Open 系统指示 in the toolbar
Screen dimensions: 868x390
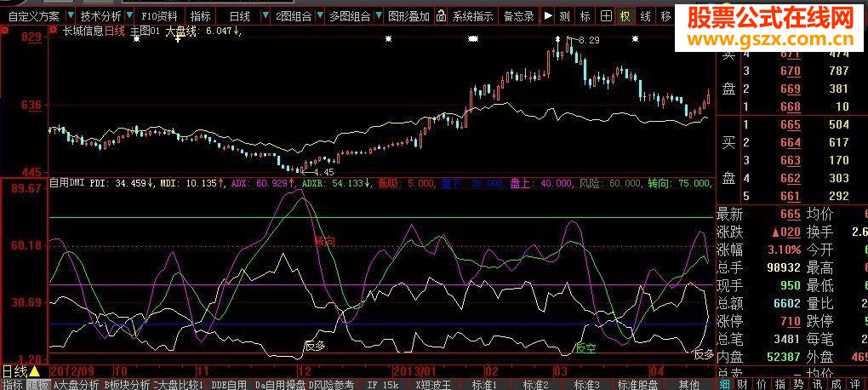click(x=472, y=16)
